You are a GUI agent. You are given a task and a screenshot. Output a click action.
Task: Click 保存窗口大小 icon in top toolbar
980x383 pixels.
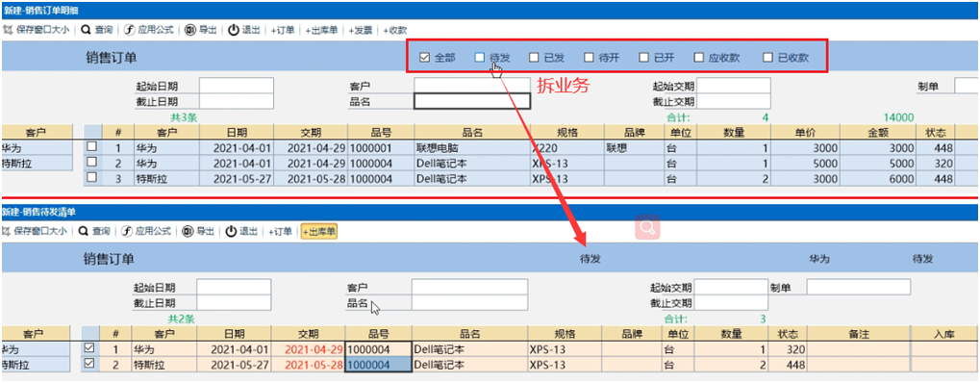coord(8,30)
